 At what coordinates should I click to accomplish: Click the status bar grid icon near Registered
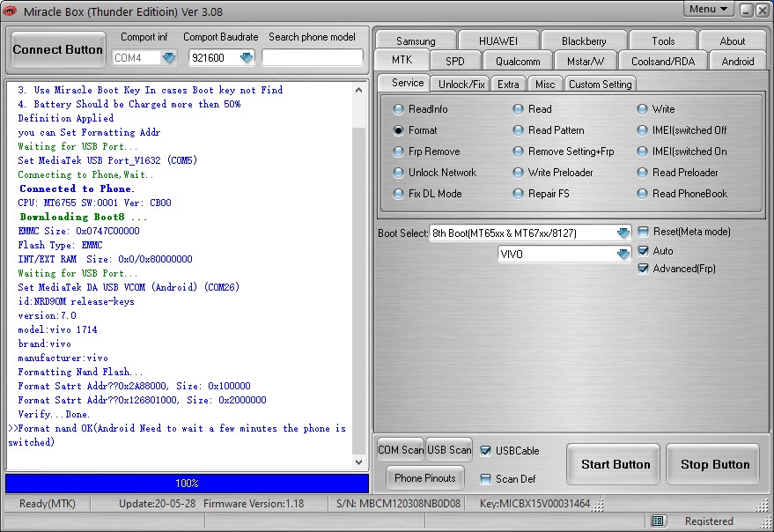click(x=658, y=521)
